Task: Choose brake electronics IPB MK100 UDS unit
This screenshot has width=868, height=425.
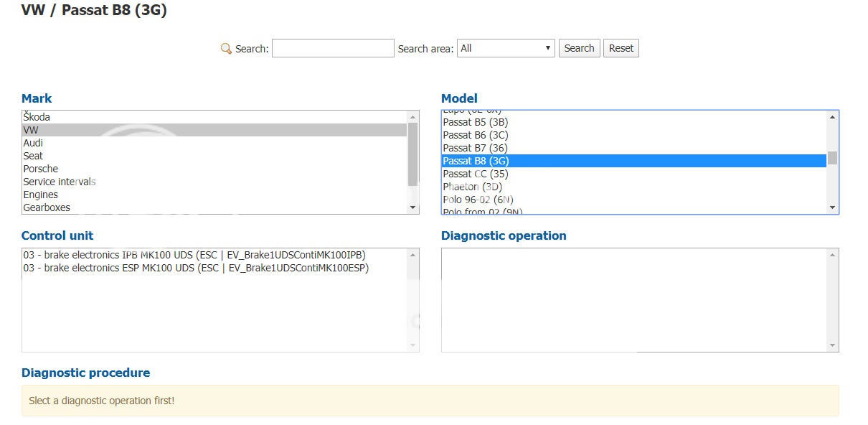Action: (x=214, y=255)
